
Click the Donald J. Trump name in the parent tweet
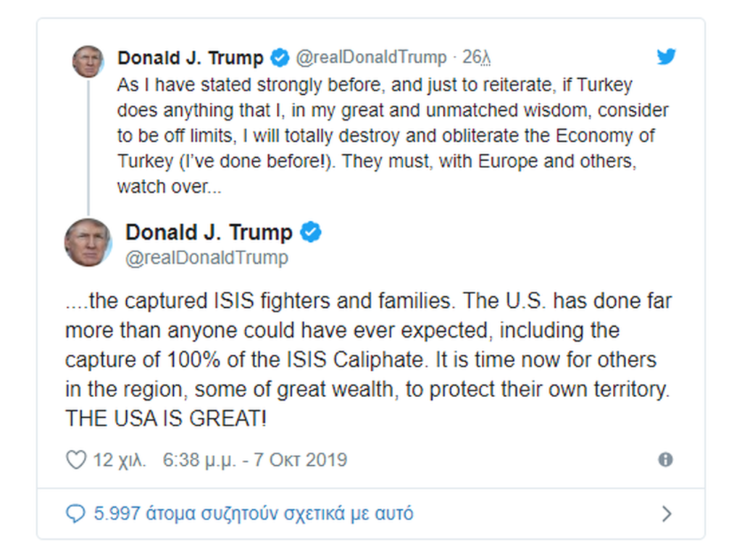click(190, 58)
